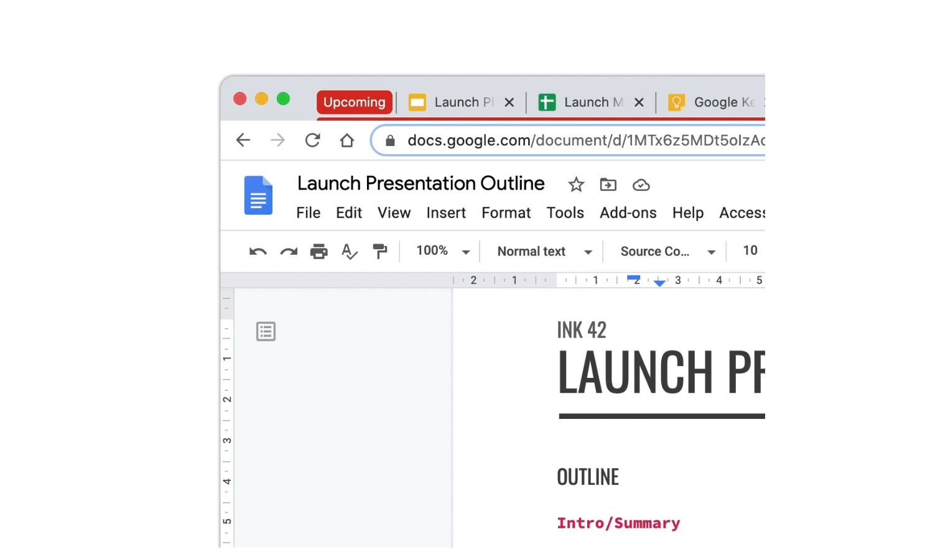
Task: Click the Redo arrow icon
Action: [289, 251]
